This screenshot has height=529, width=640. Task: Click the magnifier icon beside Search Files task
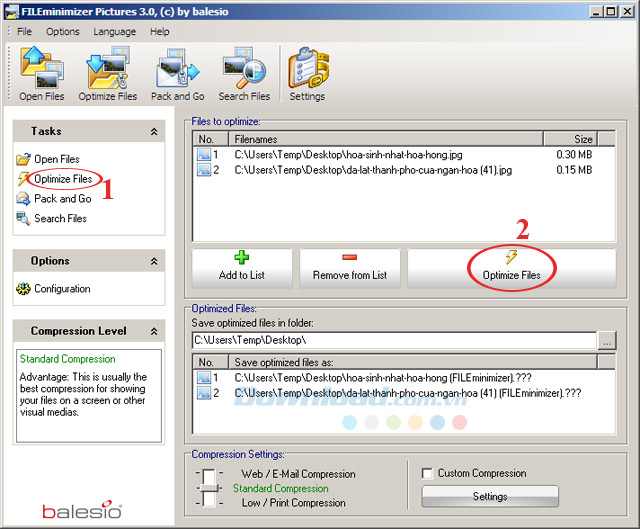pyautogui.click(x=23, y=218)
